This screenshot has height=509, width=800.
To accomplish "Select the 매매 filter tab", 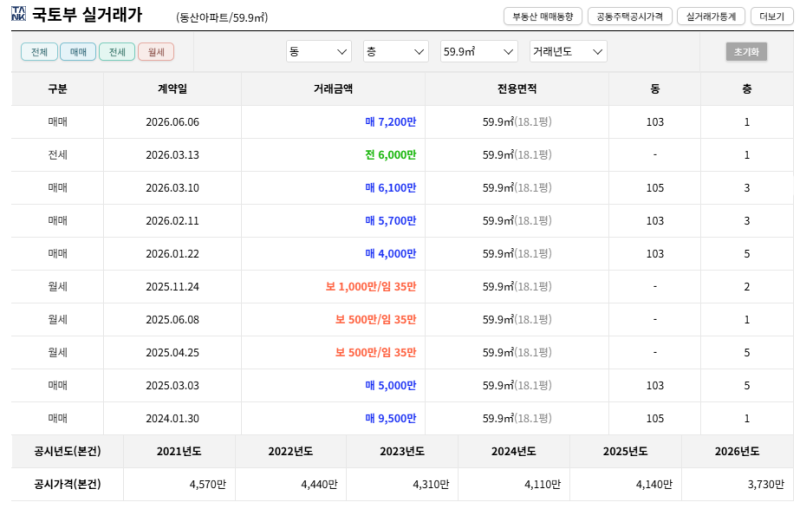I will 78,52.
